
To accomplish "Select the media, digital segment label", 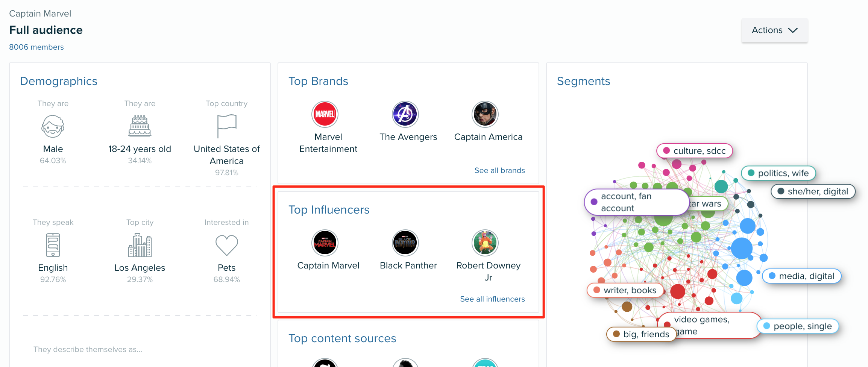I will coord(802,276).
